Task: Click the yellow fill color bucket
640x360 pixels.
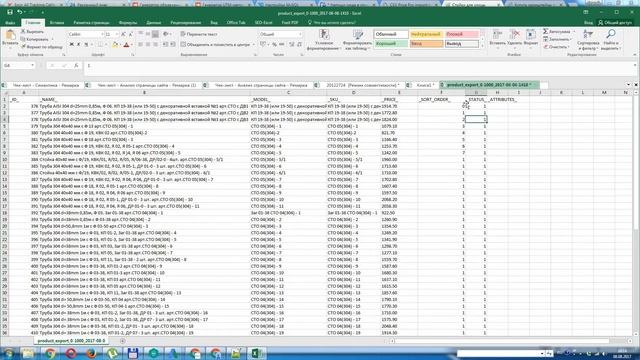Action: (x=115, y=44)
